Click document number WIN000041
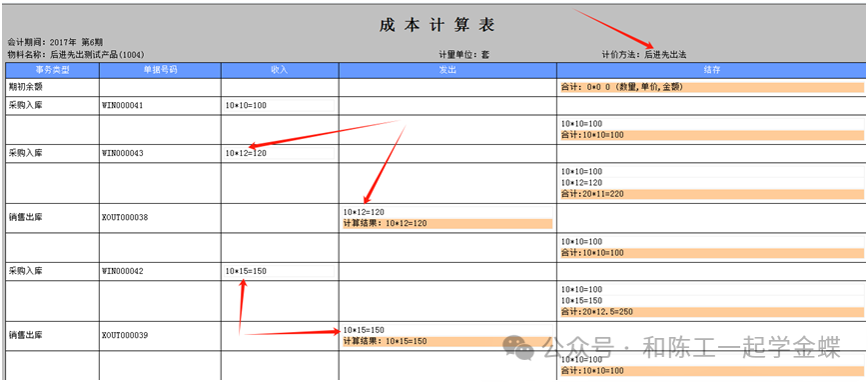 point(123,105)
